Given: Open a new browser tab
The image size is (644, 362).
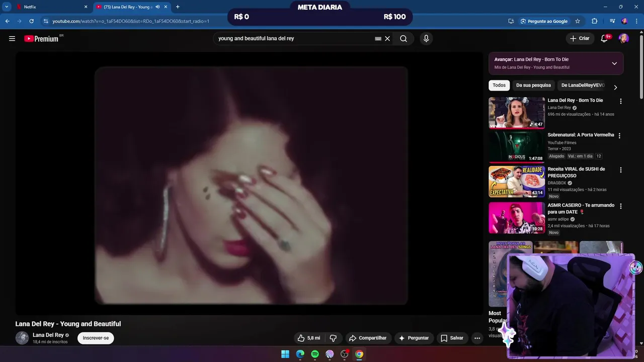Looking at the screenshot, I should point(178,7).
